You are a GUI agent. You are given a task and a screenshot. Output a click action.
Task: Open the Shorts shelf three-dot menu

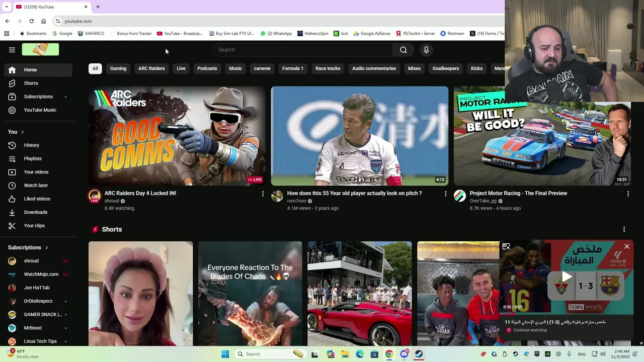(x=624, y=229)
